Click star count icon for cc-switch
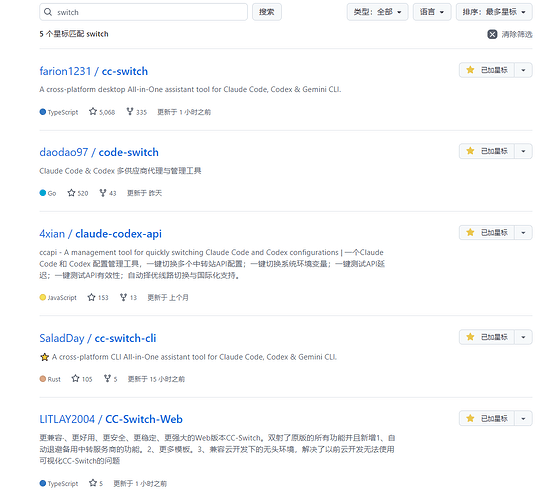 [93, 112]
